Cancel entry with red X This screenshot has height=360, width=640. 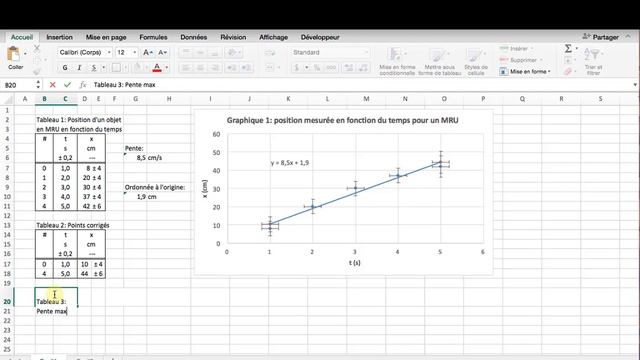[x=52, y=84]
